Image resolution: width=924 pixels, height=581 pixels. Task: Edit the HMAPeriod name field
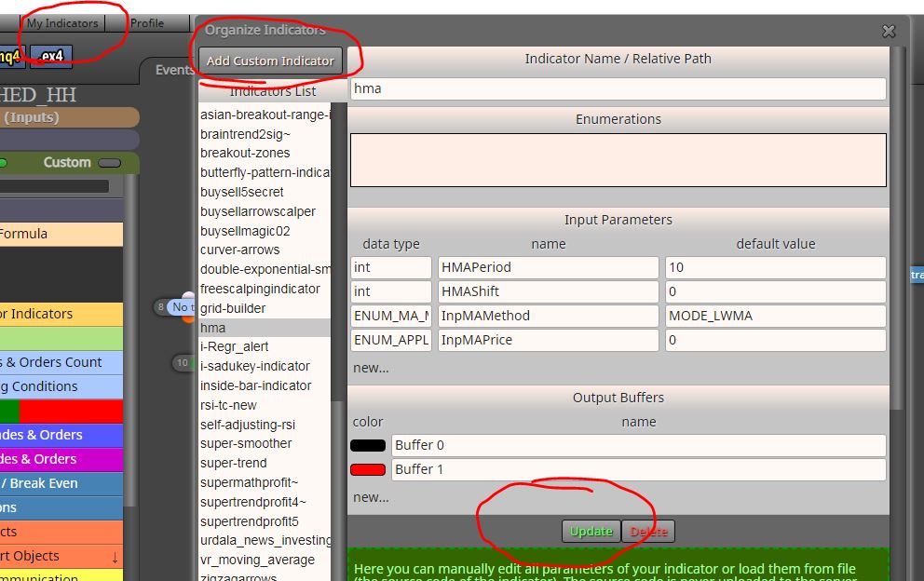coord(548,267)
